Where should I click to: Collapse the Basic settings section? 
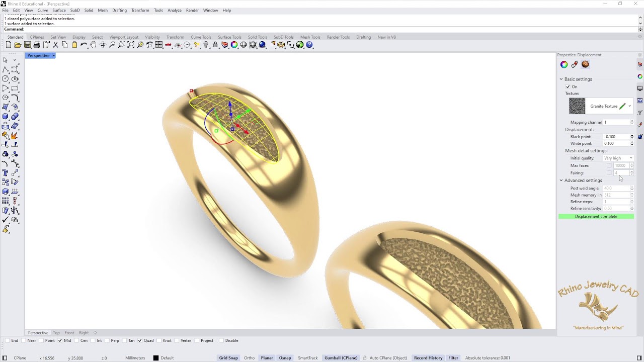[x=561, y=79]
